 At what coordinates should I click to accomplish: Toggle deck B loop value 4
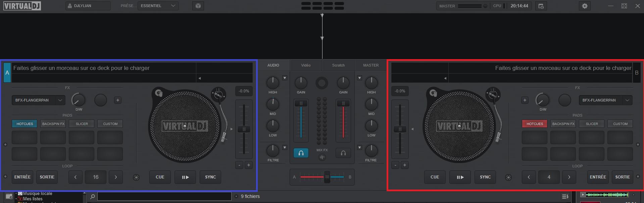[549, 177]
